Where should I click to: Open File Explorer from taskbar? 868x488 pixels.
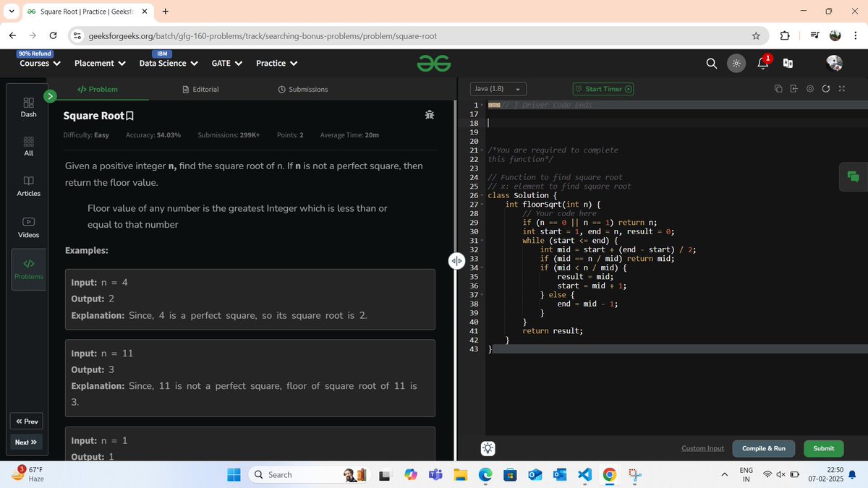[x=460, y=475]
